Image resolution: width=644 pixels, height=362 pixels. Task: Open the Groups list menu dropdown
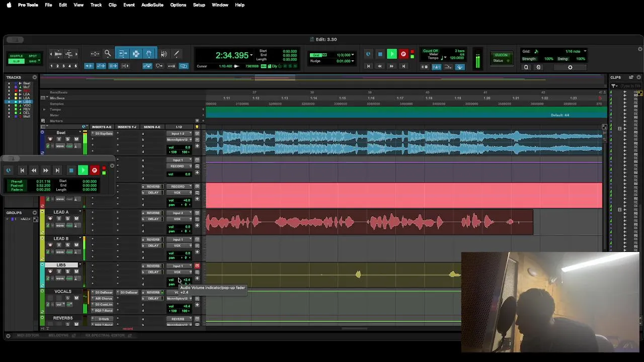tap(35, 213)
